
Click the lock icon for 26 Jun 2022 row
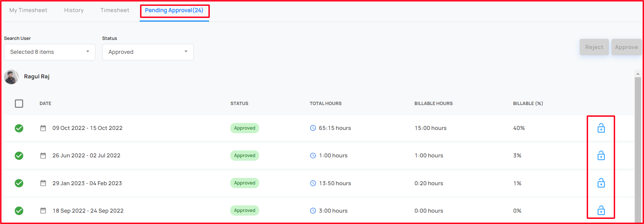coord(601,156)
